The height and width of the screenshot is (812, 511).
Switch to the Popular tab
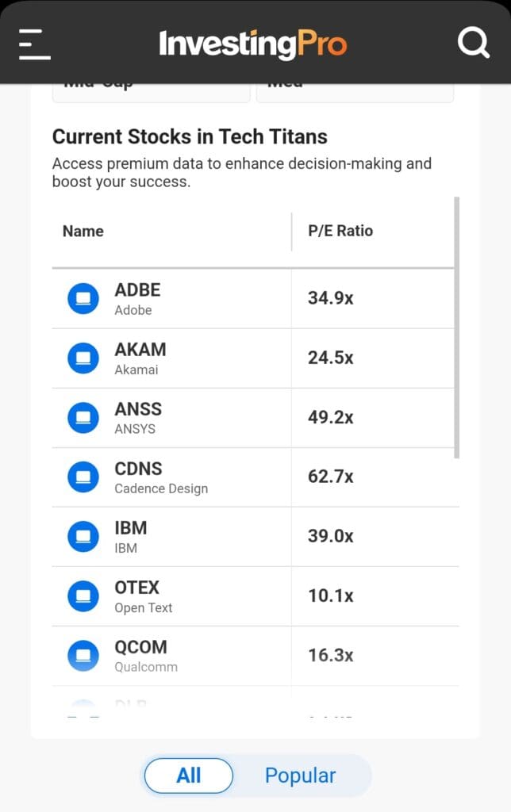(300, 776)
